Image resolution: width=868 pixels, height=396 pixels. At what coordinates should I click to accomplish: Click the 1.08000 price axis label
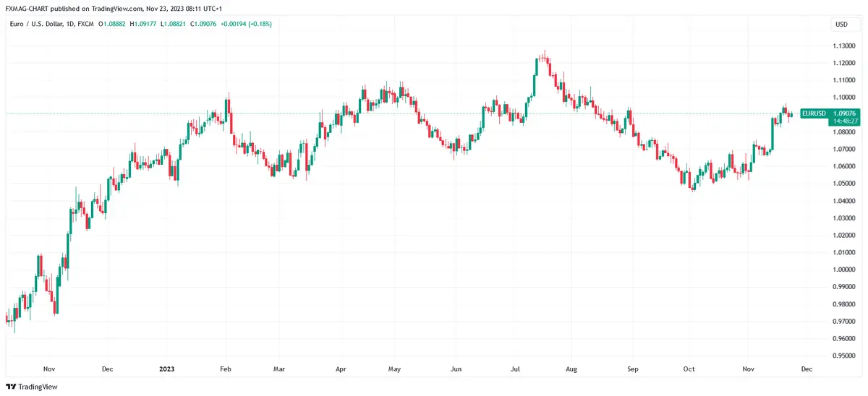843,132
